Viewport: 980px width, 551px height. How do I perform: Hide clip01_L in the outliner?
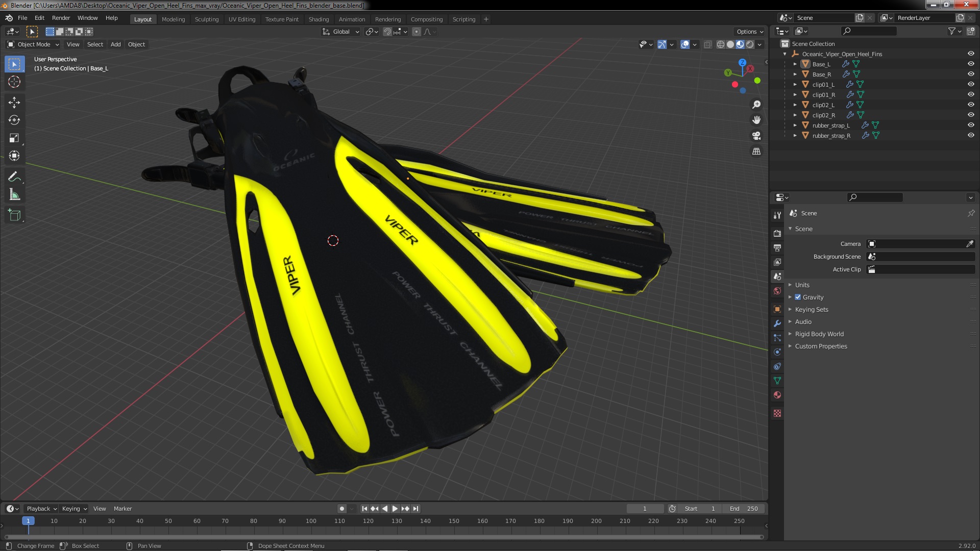[x=970, y=85]
